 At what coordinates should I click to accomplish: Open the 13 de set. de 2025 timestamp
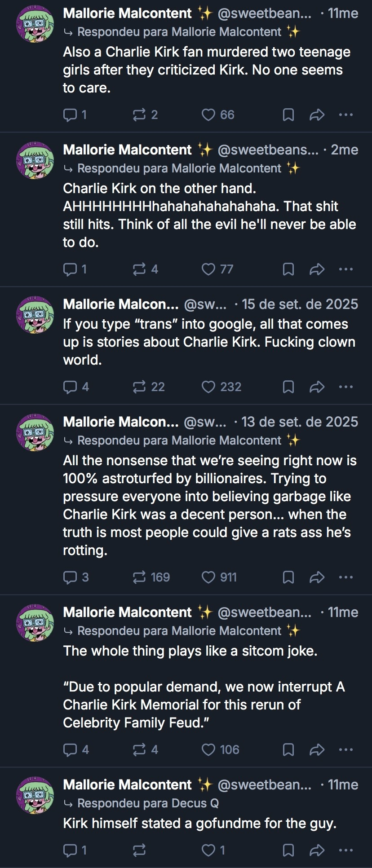pos(300,422)
